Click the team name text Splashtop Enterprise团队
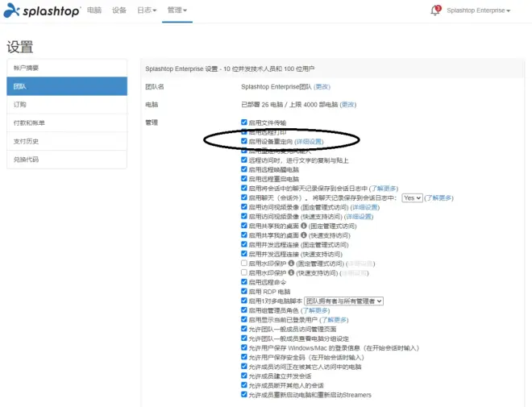The width and height of the screenshot is (532, 407). pos(276,87)
